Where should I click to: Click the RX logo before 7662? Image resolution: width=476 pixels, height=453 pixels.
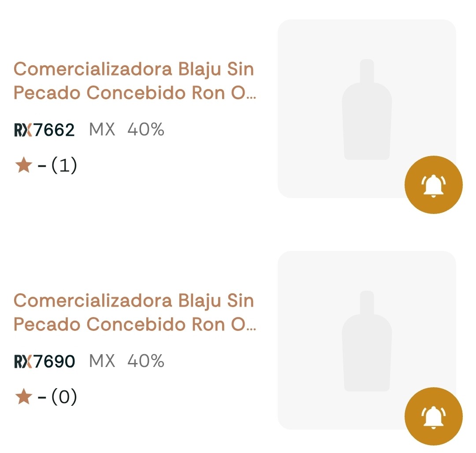coord(23,131)
